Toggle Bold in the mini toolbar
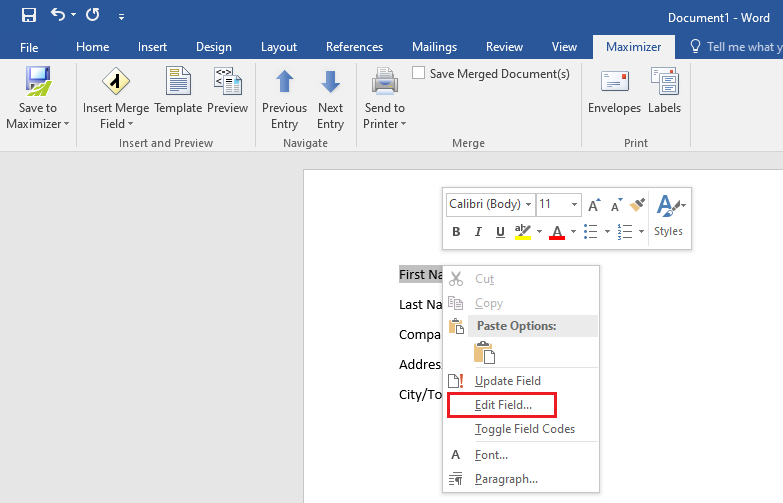This screenshot has height=503, width=783. [456, 232]
